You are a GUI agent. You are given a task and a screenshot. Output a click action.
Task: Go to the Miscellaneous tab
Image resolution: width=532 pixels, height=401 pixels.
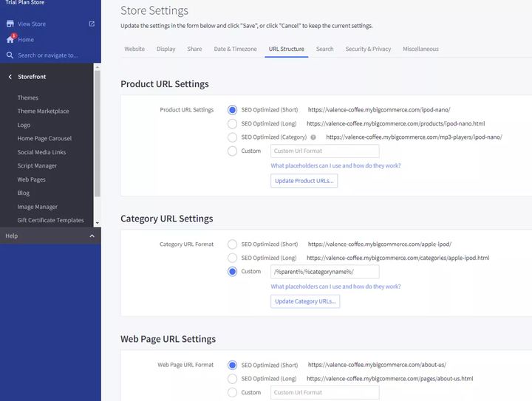420,49
